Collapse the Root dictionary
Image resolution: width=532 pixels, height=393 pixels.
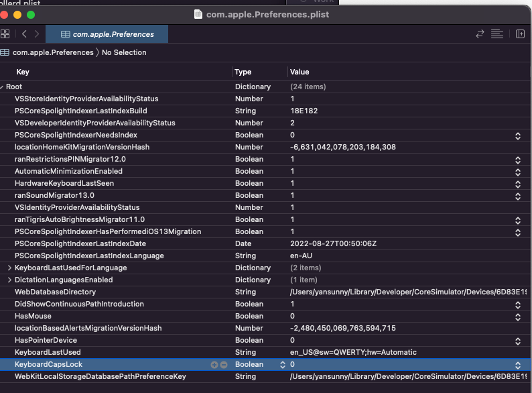click(2, 87)
